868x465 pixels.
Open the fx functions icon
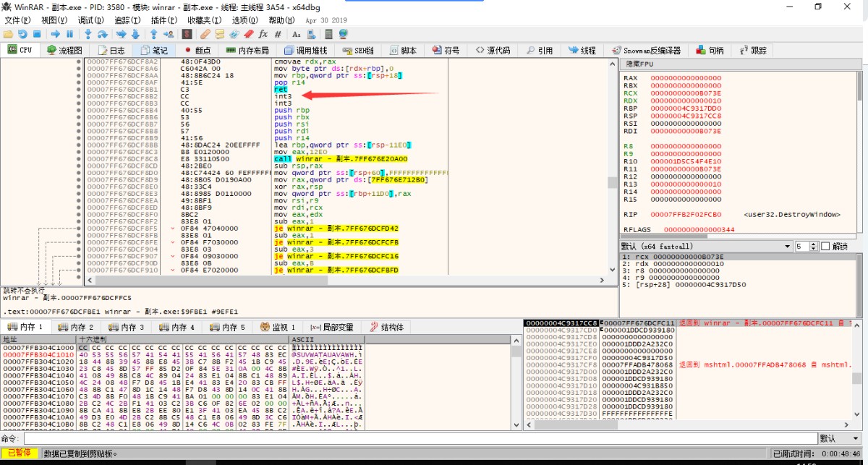click(263, 34)
